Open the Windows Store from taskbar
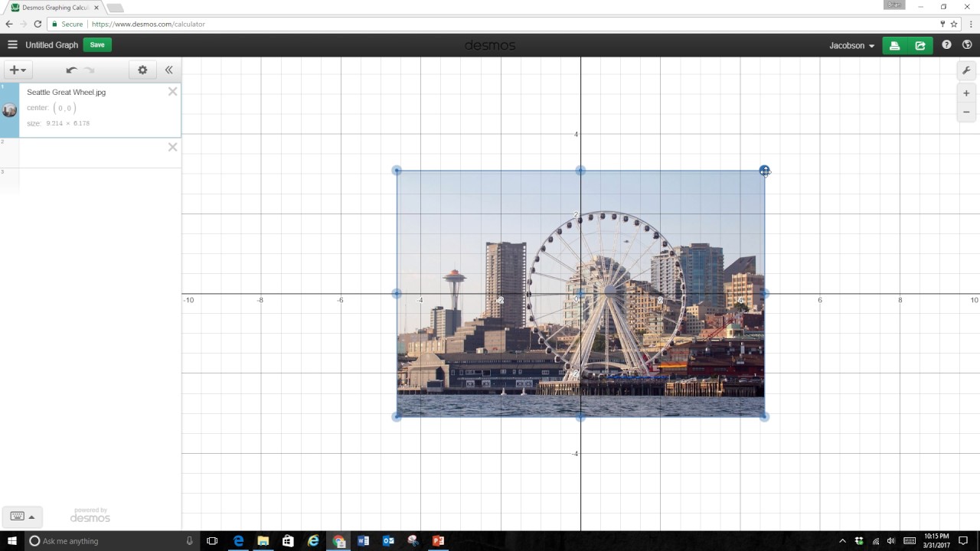 coord(288,541)
